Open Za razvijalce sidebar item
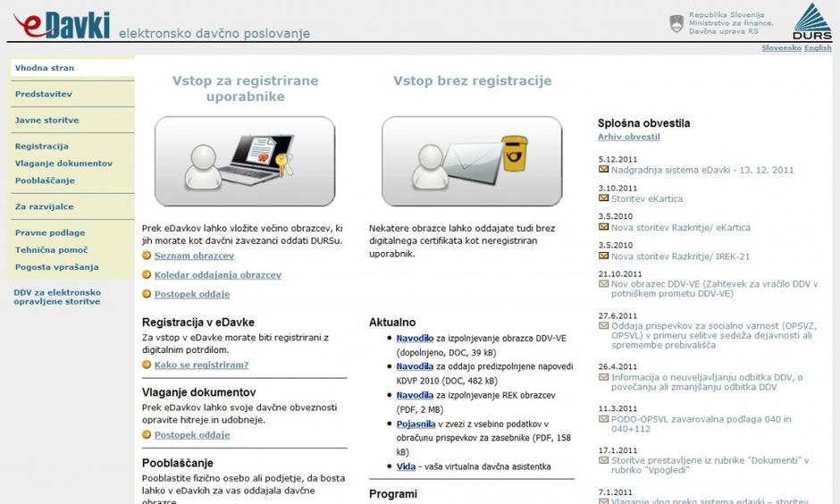 pos(45,206)
